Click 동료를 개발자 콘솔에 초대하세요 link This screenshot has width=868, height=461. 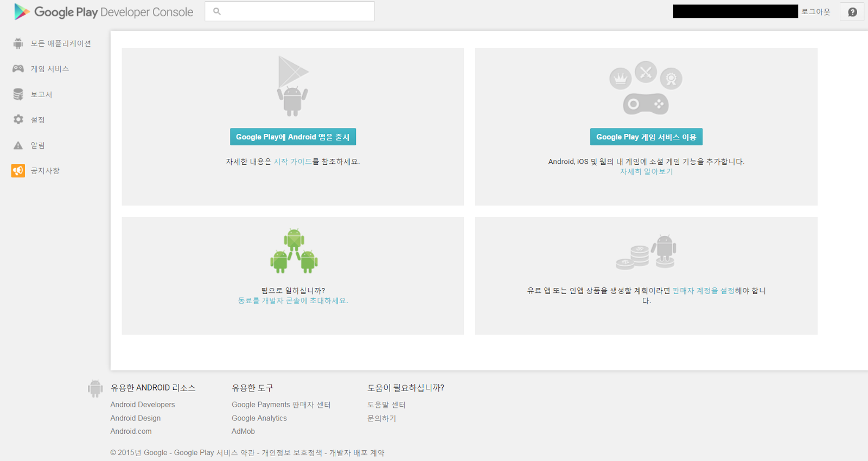pyautogui.click(x=293, y=300)
